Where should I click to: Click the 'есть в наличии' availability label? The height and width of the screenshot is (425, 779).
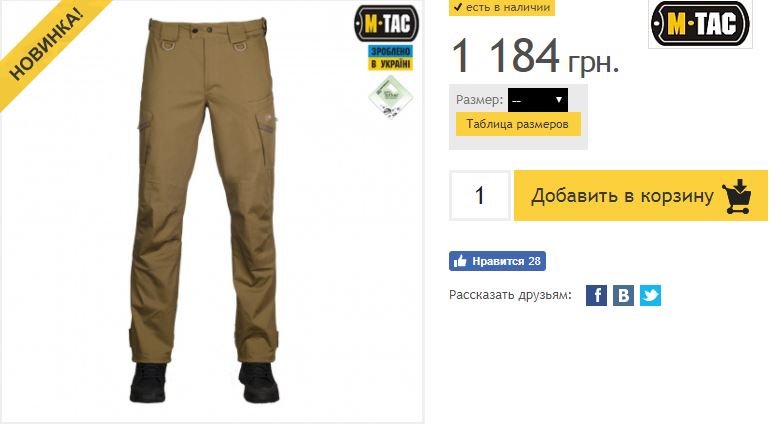coord(502,7)
